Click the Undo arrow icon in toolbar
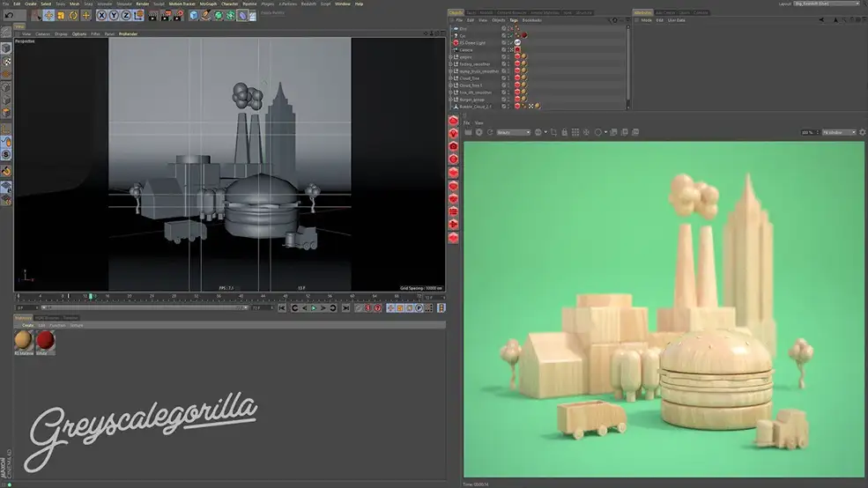This screenshot has height=488, width=868. tap(9, 16)
